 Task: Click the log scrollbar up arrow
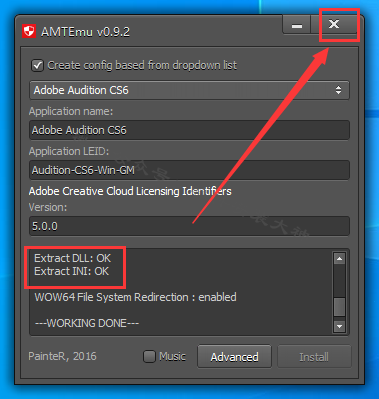pyautogui.click(x=339, y=259)
